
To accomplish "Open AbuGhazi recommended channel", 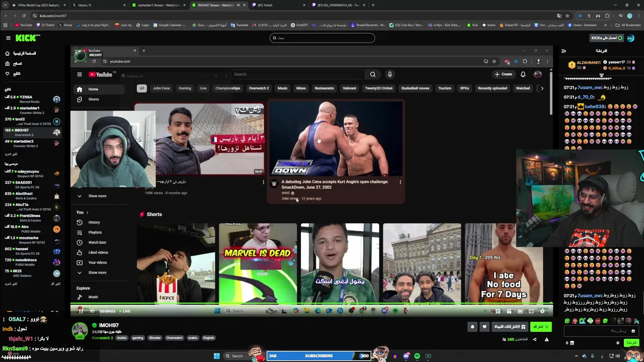I will coord(33,196).
